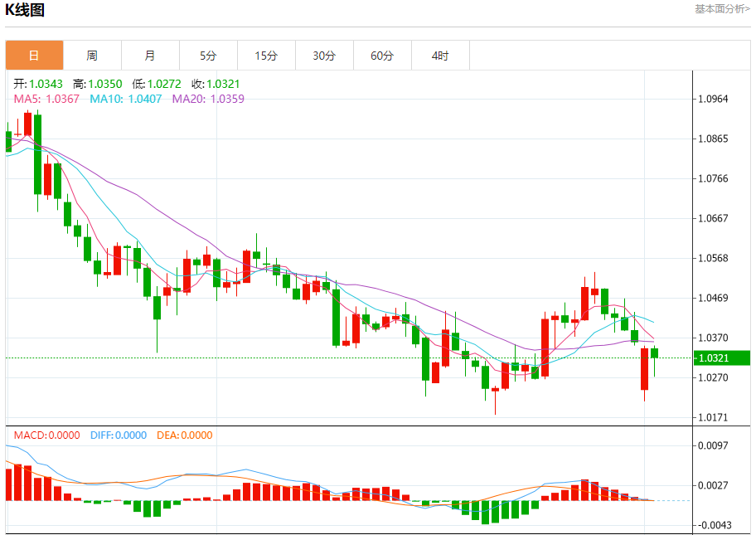Click the 1.0270 price axis label
The width and height of the screenshot is (756, 535).
coord(713,377)
